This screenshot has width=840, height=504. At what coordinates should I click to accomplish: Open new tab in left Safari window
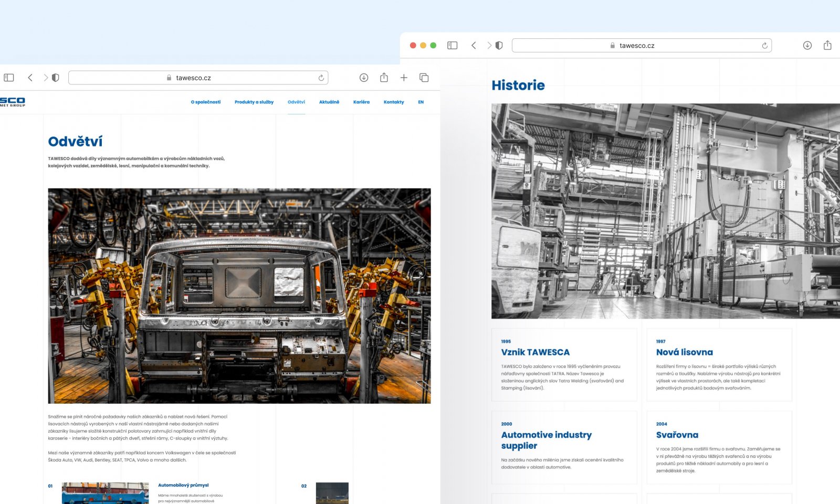tap(404, 78)
